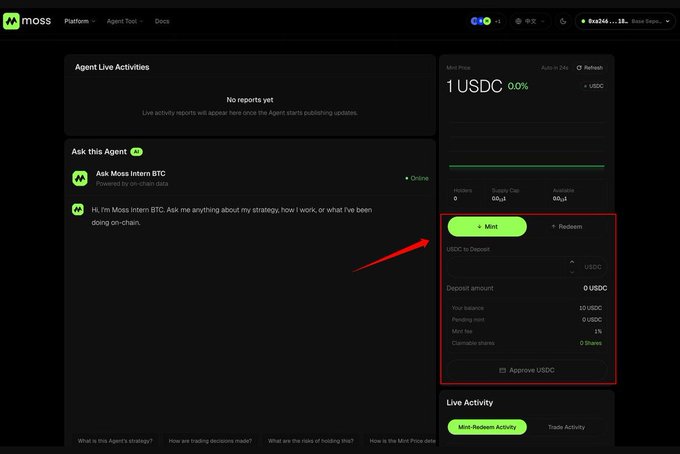The width and height of the screenshot is (680, 454).
Task: Select the Mint tab
Action: pyautogui.click(x=487, y=226)
